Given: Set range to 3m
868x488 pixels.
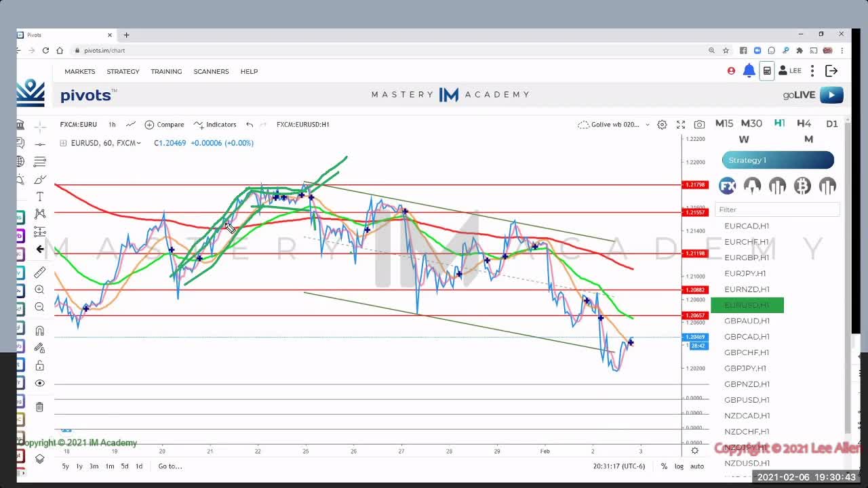Looking at the screenshot, I should (94, 466).
